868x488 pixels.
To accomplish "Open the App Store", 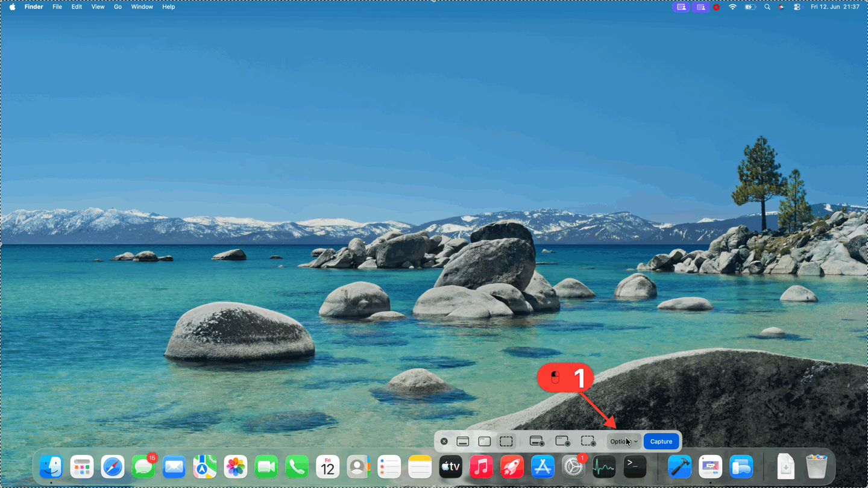I will [543, 467].
